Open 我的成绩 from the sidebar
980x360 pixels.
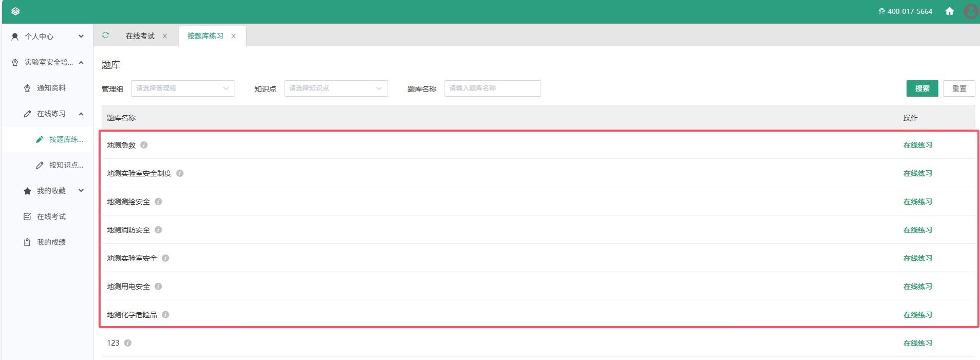coord(51,242)
